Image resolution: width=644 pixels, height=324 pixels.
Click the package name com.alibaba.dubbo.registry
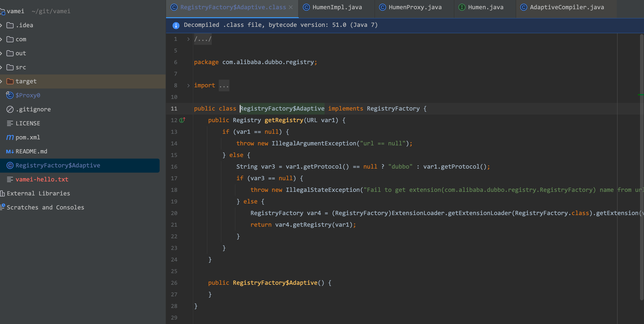pyautogui.click(x=268, y=62)
